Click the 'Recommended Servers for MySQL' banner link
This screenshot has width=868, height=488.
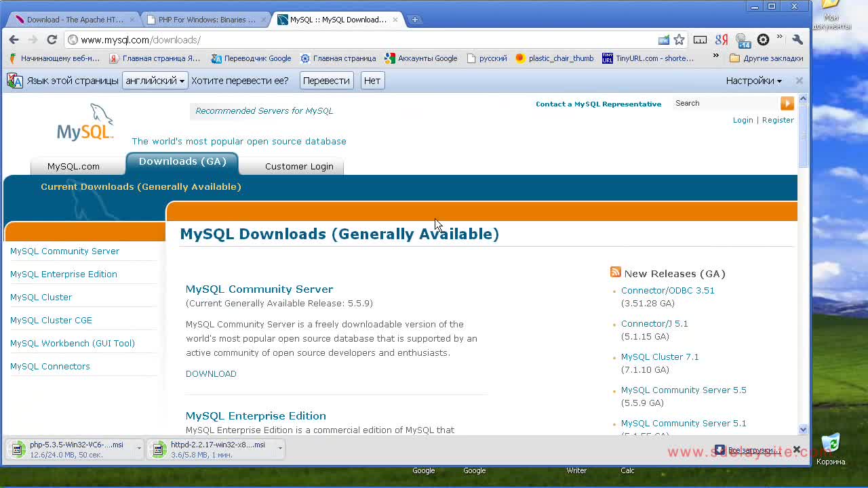tap(264, 110)
